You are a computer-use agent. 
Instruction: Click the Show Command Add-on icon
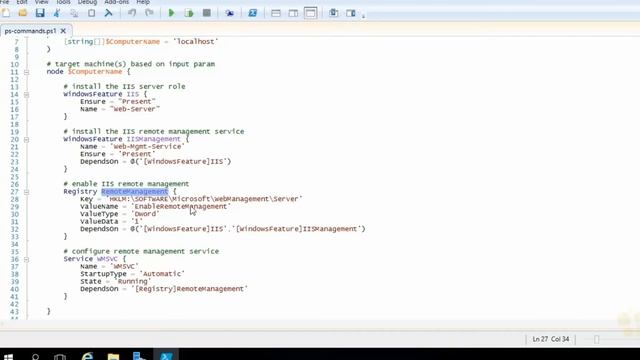(x=351, y=13)
